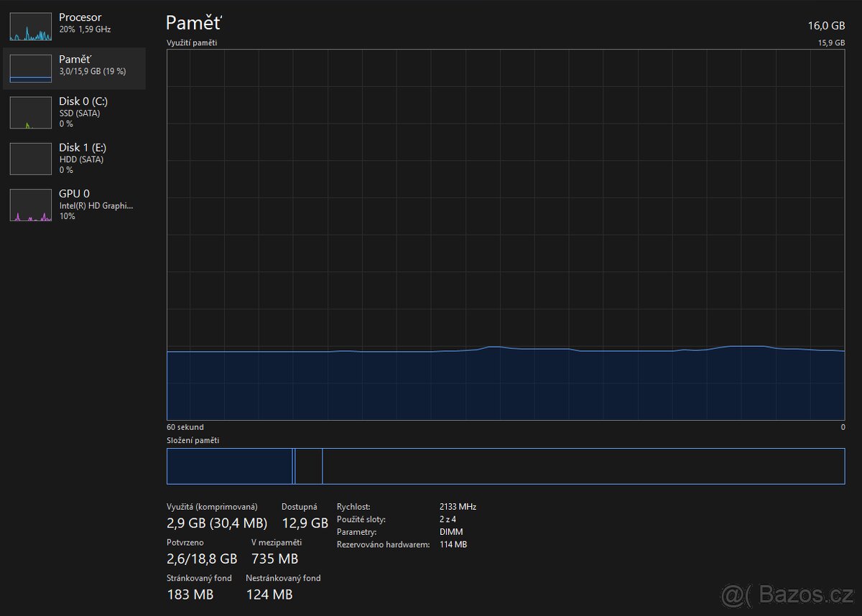This screenshot has height=616, width=862.
Task: Click the 16,0 GB total memory label
Action: coord(826,25)
